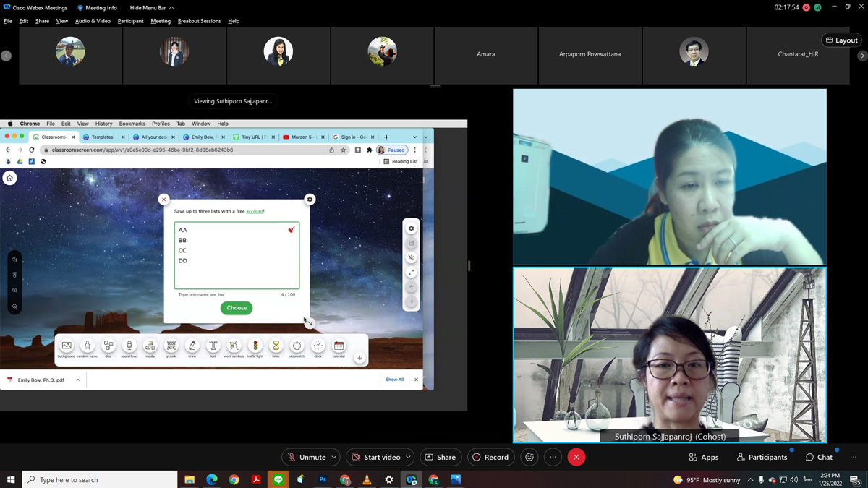Open the Chat panel

(x=819, y=457)
